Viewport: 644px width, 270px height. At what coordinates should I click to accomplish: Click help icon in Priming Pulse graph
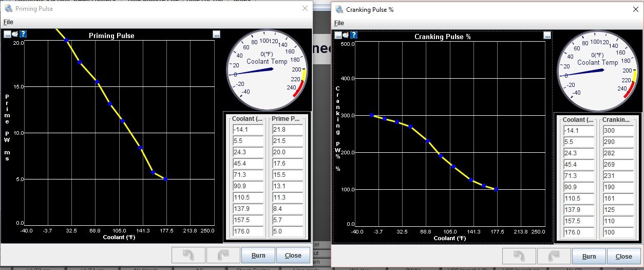pyautogui.click(x=23, y=34)
